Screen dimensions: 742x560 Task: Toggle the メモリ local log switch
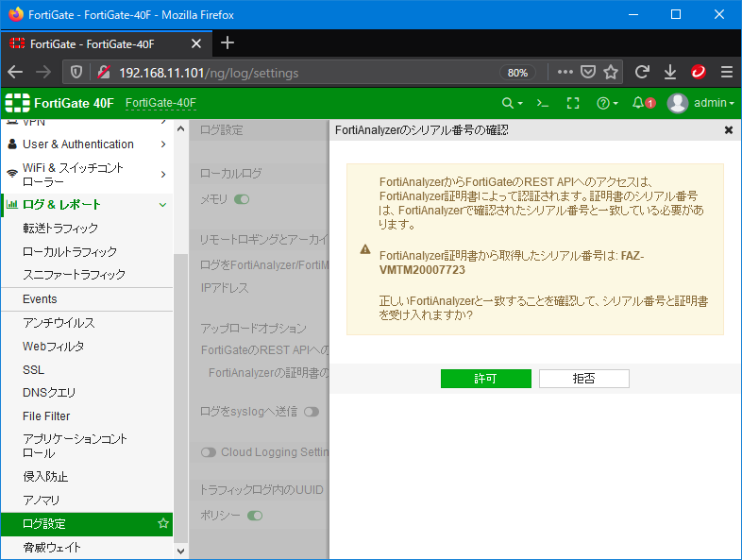242,199
